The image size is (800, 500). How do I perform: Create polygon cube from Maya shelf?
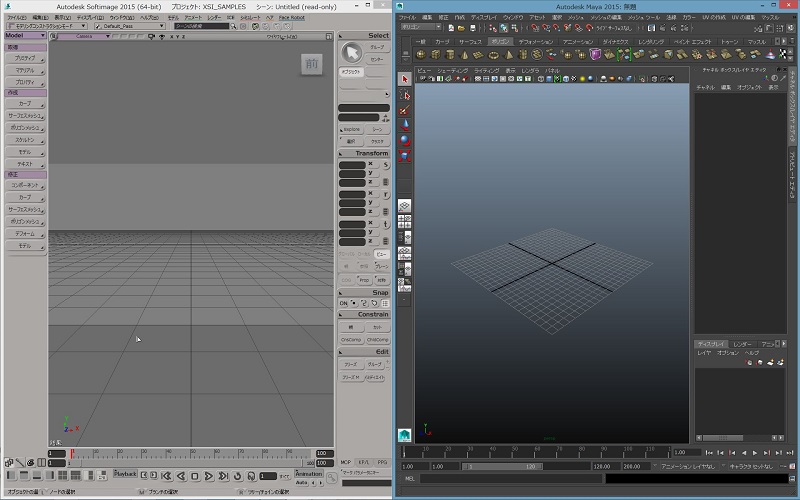pyautogui.click(x=435, y=54)
